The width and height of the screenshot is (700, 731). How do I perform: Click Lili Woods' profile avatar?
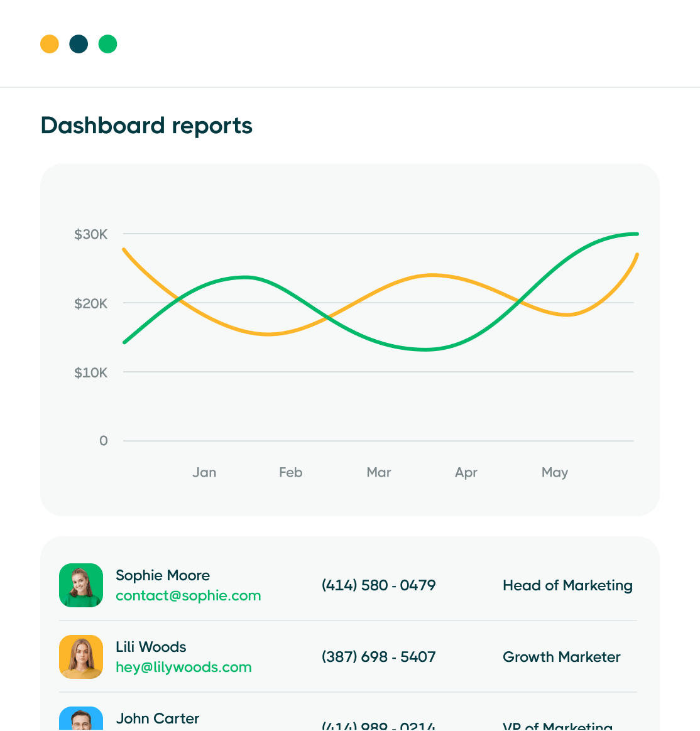tap(80, 657)
